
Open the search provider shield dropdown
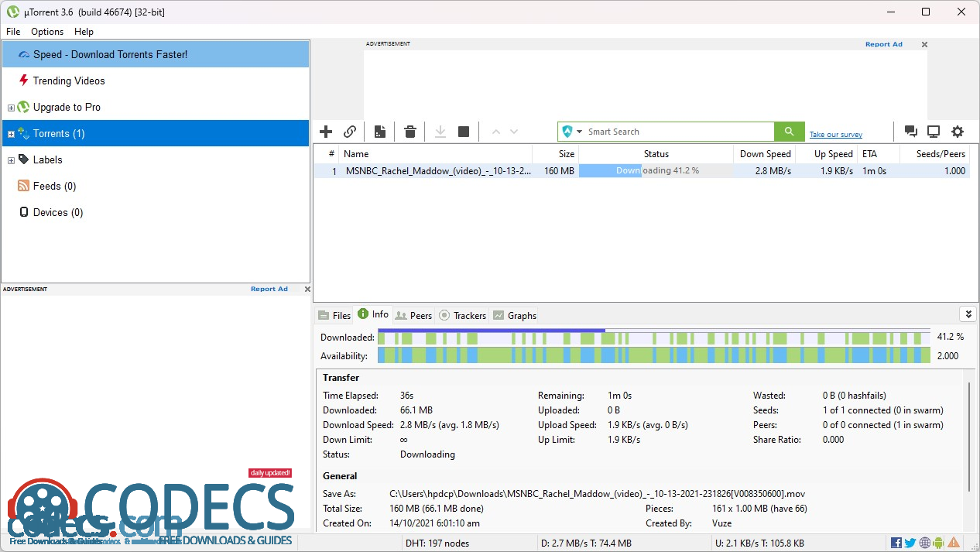(x=573, y=132)
